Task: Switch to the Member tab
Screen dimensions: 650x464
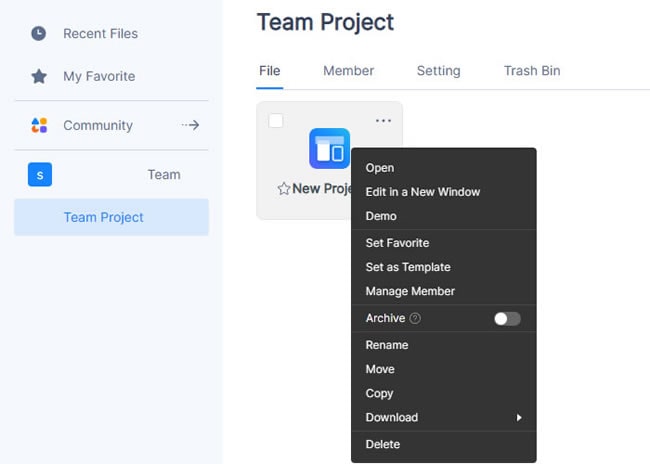Action: pos(349,71)
